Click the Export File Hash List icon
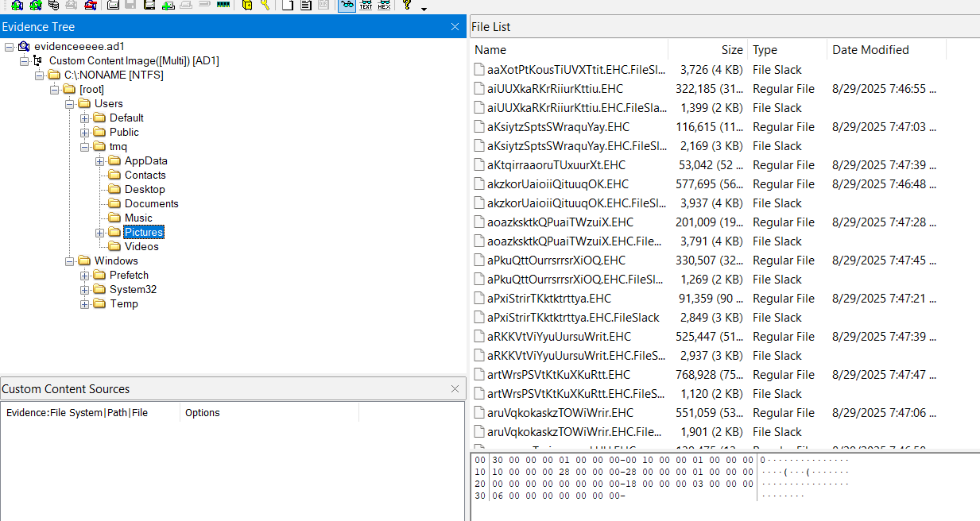Screen dimensions: 980x521 (x=306, y=5)
